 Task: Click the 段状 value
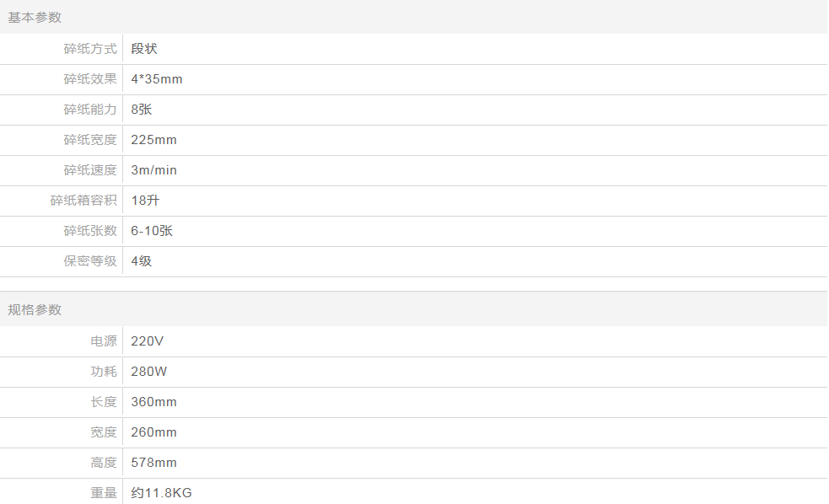coord(144,49)
